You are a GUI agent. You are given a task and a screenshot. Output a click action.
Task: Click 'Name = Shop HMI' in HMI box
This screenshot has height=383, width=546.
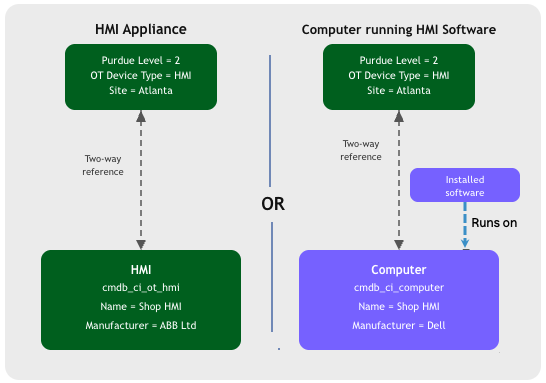point(141,306)
